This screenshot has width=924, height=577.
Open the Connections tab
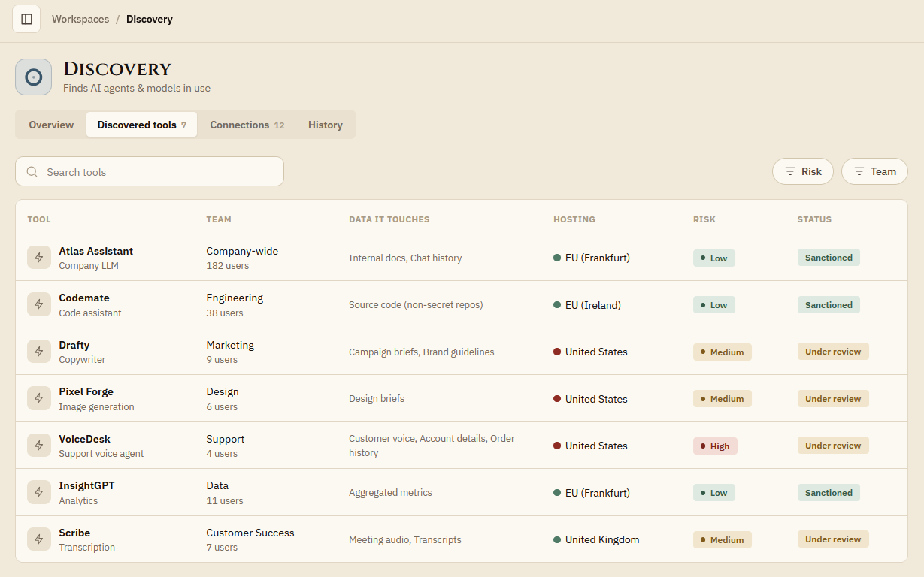tap(247, 125)
